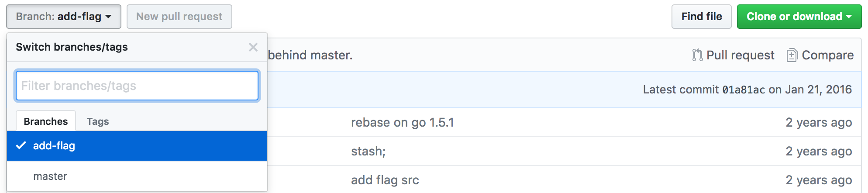This screenshot has width=868, height=193.
Task: Close the Switch branches/tags popup
Action: (x=253, y=47)
